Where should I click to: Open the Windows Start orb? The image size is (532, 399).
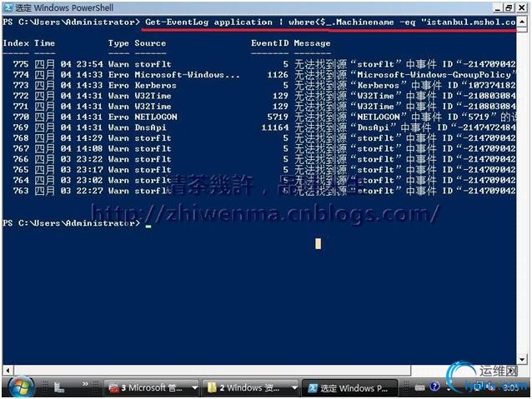pos(21,387)
